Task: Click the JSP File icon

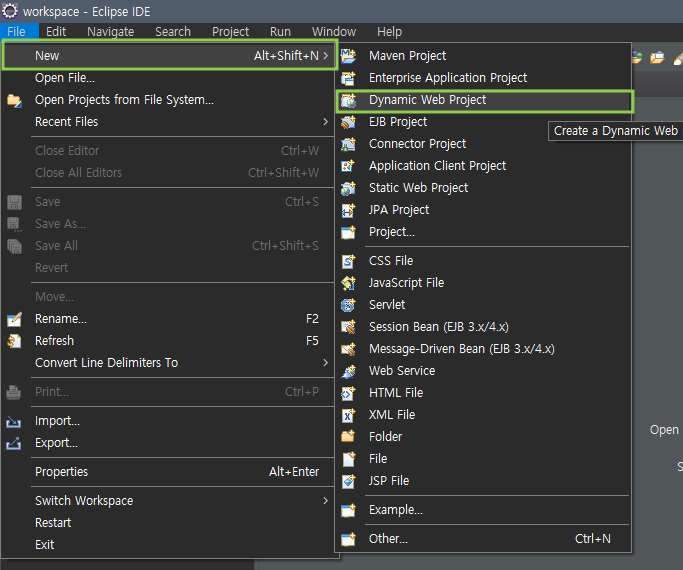Action: click(348, 481)
